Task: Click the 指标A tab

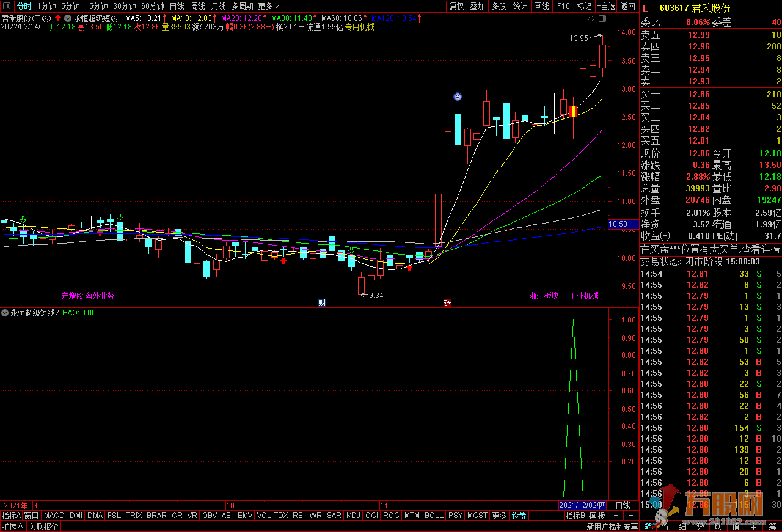Action: 11,516
